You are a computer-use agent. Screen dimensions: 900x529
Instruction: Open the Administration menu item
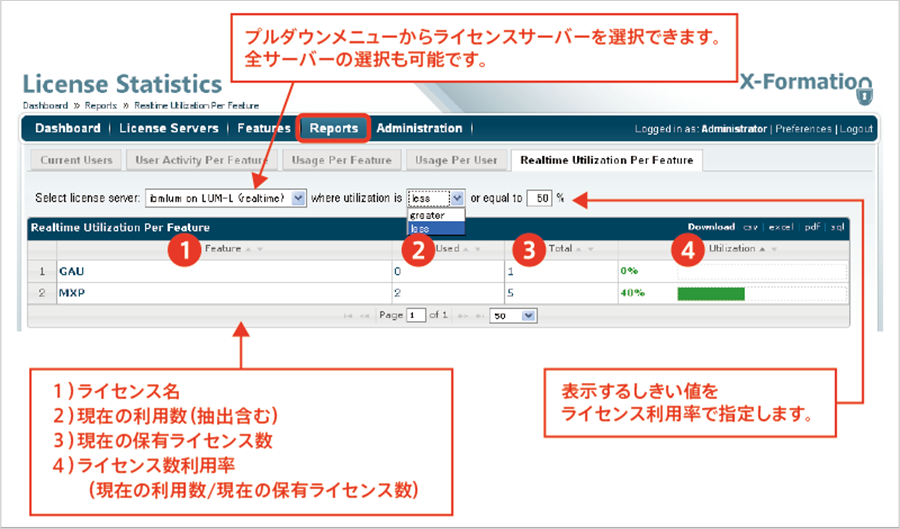(x=419, y=128)
